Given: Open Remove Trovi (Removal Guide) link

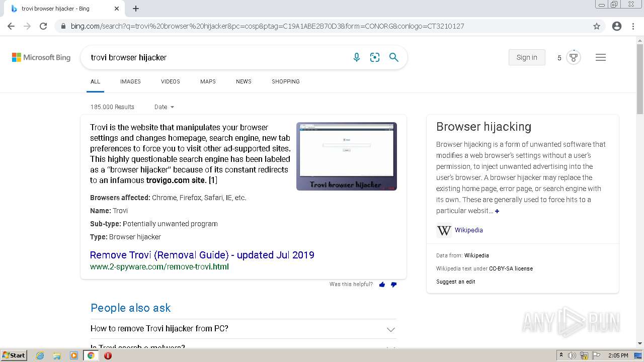Looking at the screenshot, I should pos(202,255).
